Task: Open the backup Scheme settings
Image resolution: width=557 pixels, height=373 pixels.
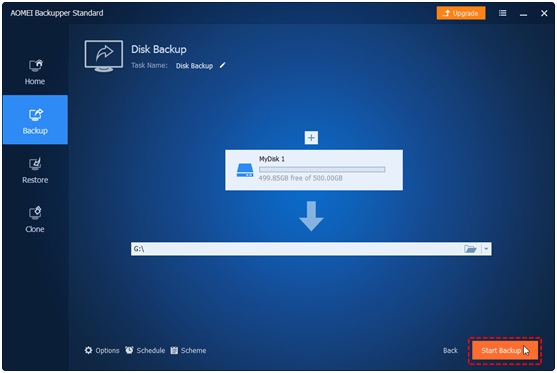Action: tap(188, 350)
